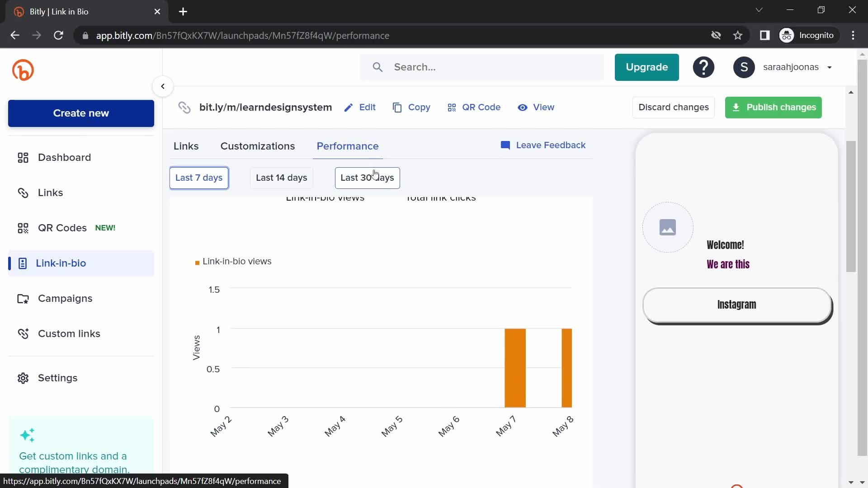Toggle Link-in-bio views legend entry
868x488 pixels.
233,262
